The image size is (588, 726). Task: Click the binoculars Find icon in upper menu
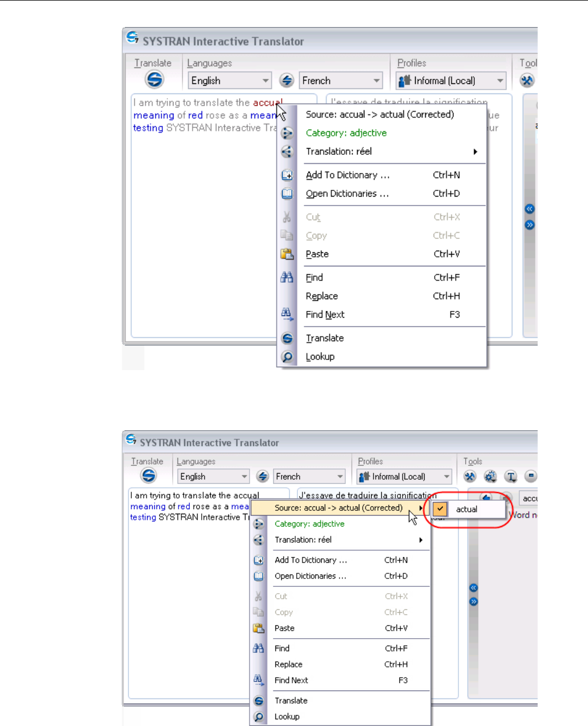point(287,277)
